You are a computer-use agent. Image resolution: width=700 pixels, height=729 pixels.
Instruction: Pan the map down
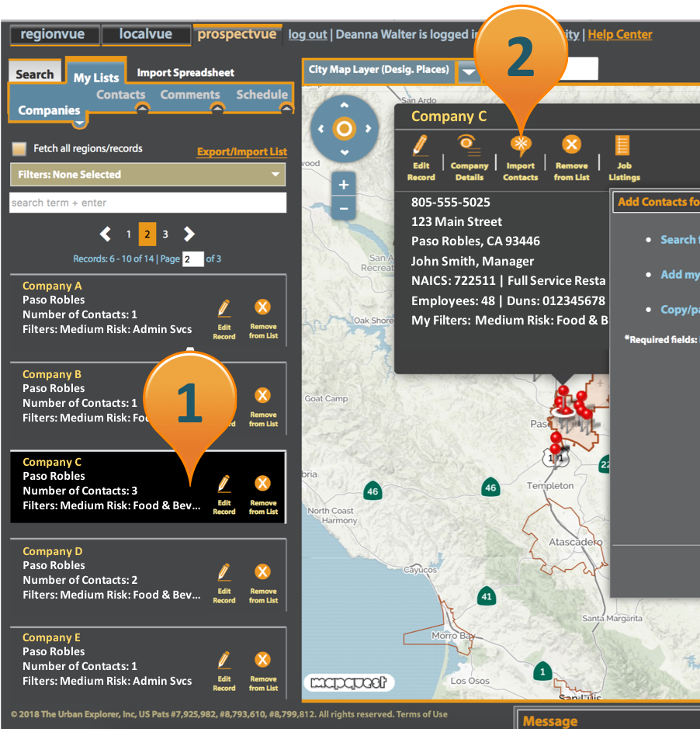click(345, 152)
